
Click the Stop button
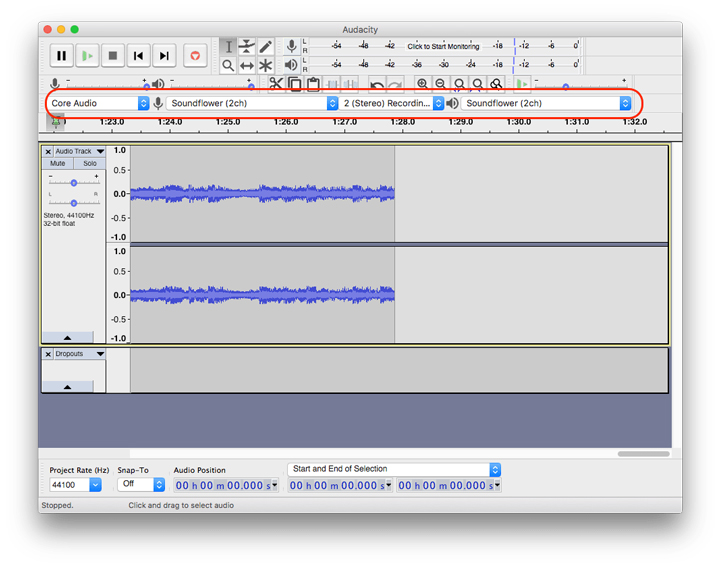[113, 57]
